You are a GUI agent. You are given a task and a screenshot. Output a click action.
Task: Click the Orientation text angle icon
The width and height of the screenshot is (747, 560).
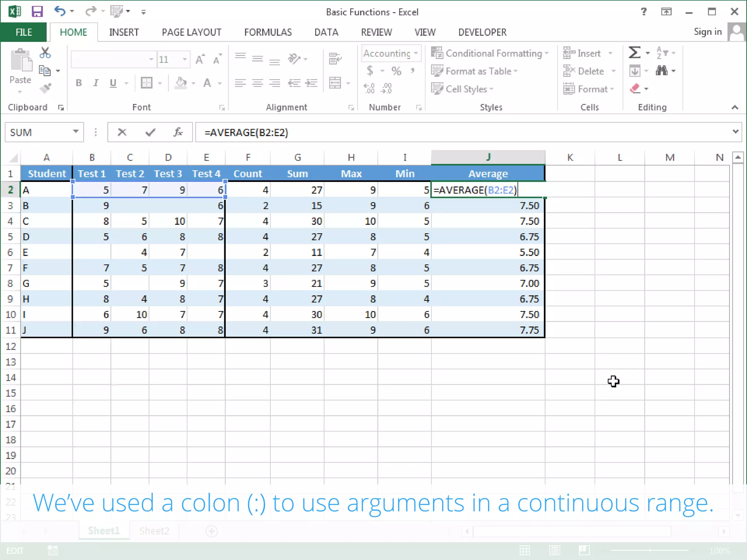click(294, 58)
